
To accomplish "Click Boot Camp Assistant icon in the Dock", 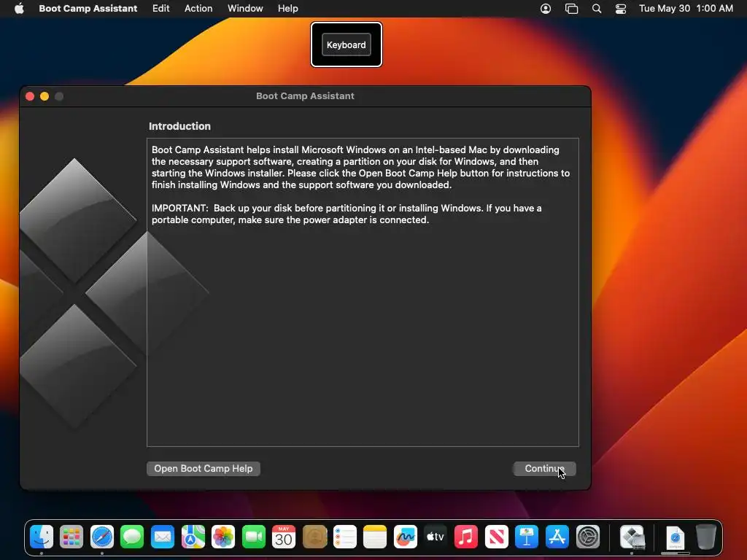I will (632, 537).
